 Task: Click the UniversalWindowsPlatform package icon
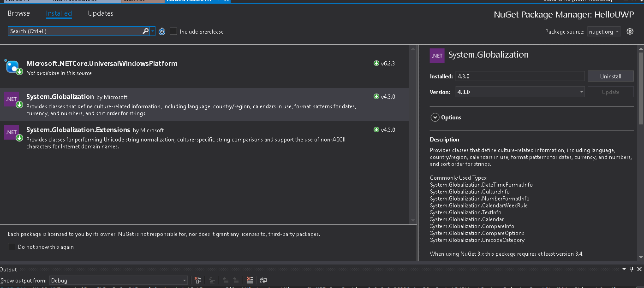(x=13, y=67)
